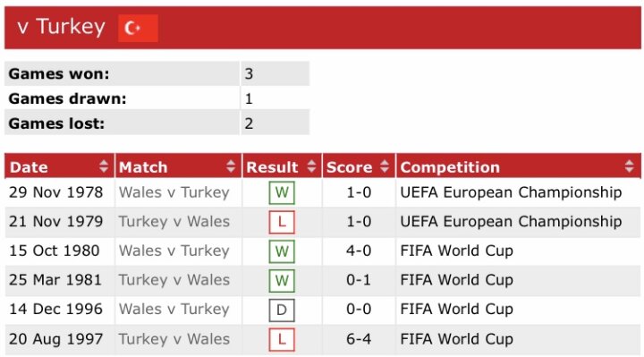Open Wales v Turkey 14 Dec 1996 match
This screenshot has height=357, width=644.
174,309
